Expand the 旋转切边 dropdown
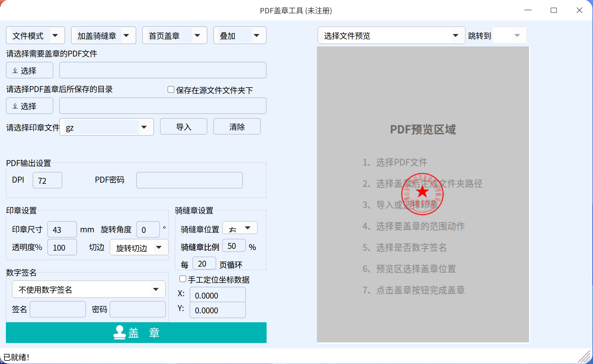Image resolution: width=593 pixels, height=364 pixels. pos(139,247)
